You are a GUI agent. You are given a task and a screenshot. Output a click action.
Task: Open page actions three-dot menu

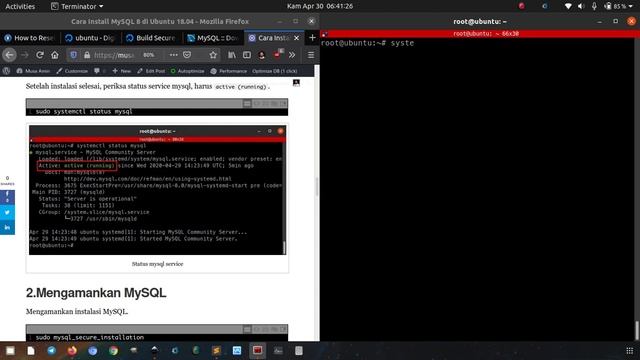tap(173, 55)
